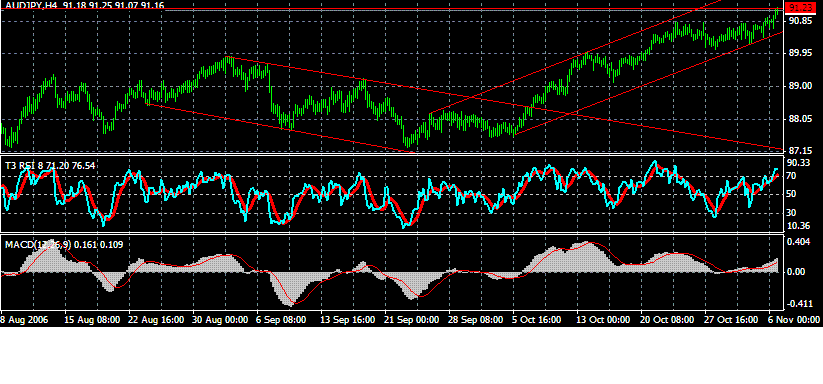Click the 89.95 price axis label
The image size is (823, 384).
tap(801, 54)
